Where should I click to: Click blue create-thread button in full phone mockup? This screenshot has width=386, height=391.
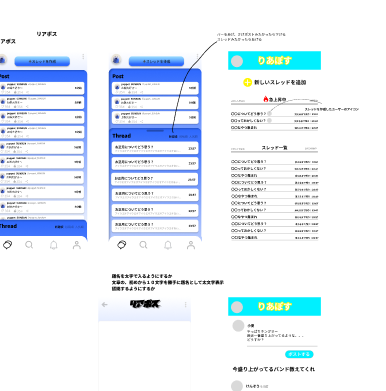(x=156, y=61)
